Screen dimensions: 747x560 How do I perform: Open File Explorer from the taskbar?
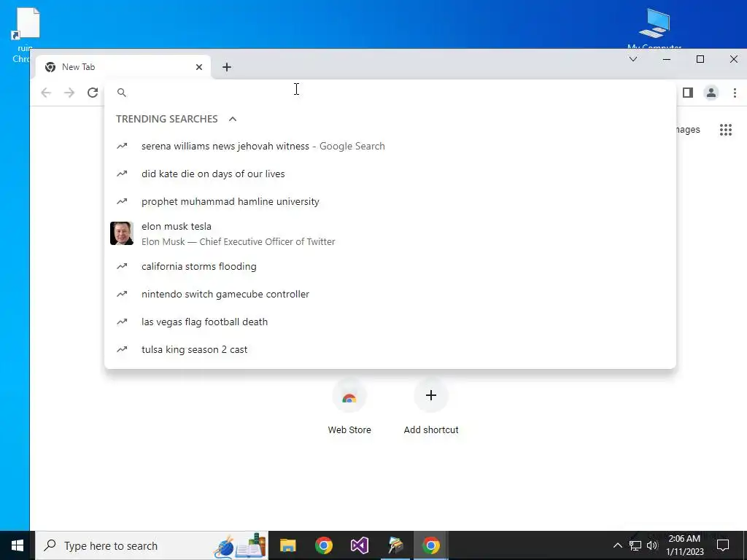pos(287,545)
